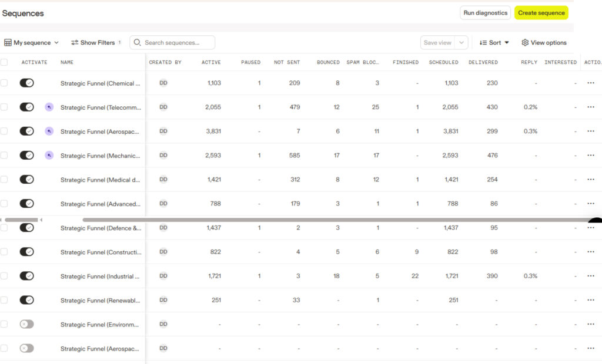
Task: Open actions menu for Chemical funnel row
Action: (590, 83)
